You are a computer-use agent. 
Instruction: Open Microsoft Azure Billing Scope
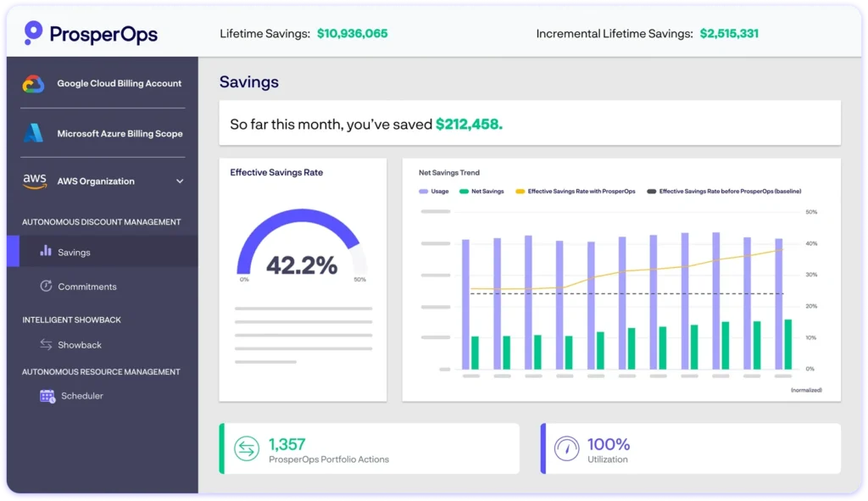103,133
